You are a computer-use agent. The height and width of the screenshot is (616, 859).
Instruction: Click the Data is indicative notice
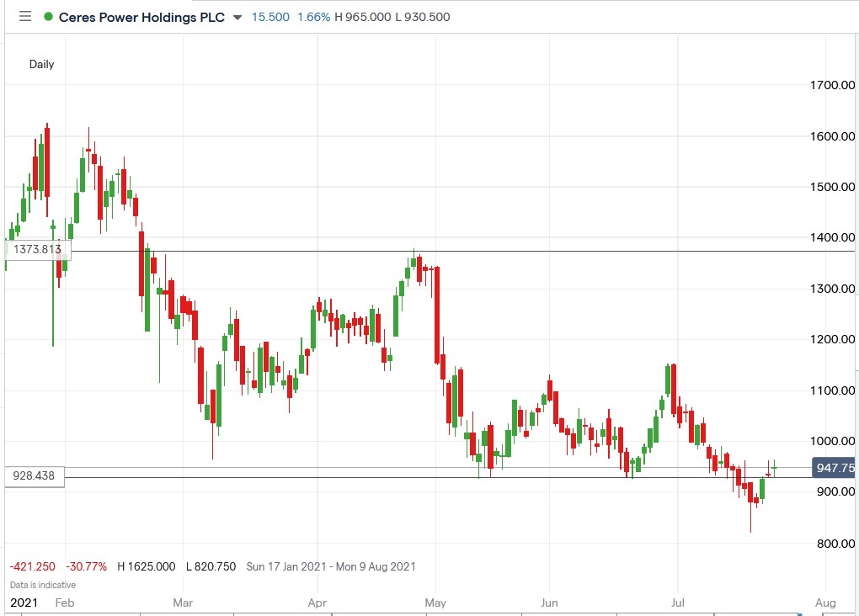[x=43, y=585]
